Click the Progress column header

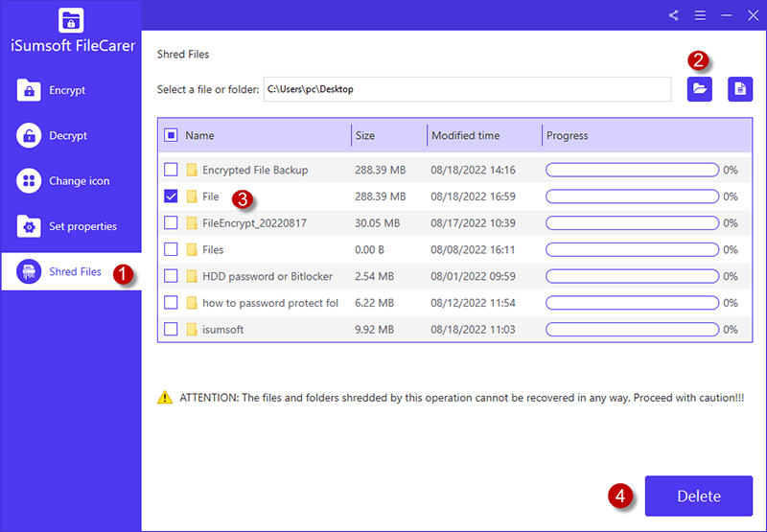coord(567,135)
